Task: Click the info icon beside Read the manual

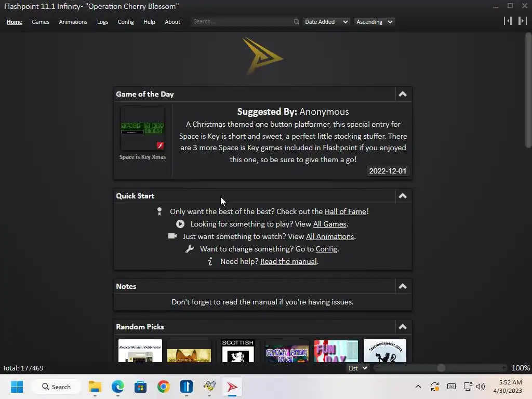Action: click(210, 261)
